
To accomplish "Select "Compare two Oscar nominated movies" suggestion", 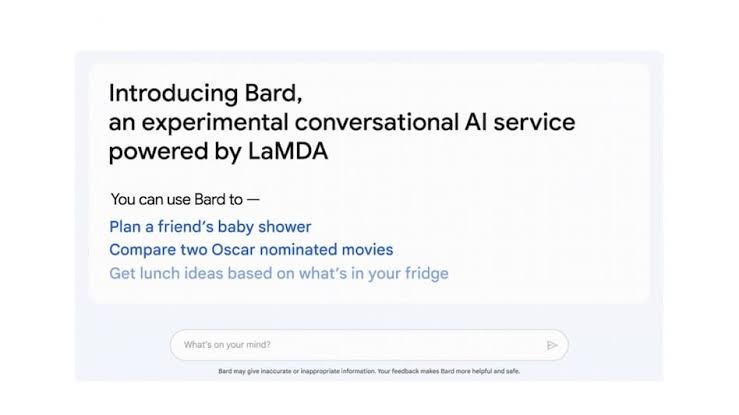I will point(251,250).
